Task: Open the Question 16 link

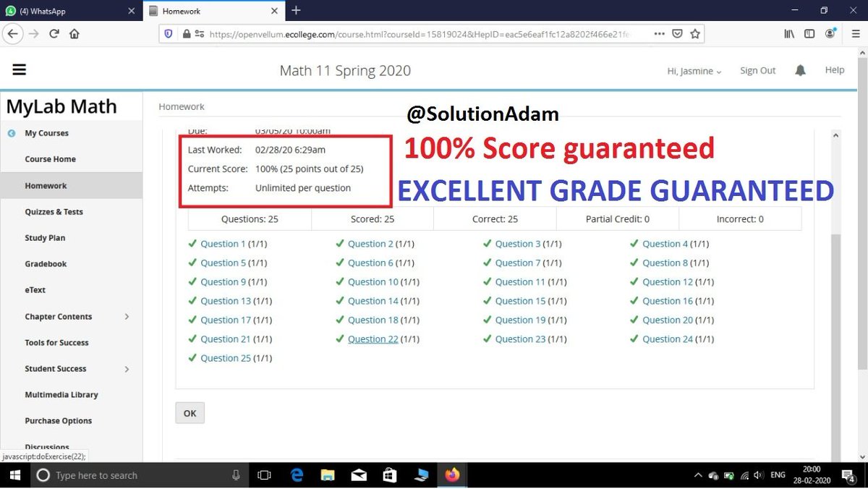Action: [668, 301]
